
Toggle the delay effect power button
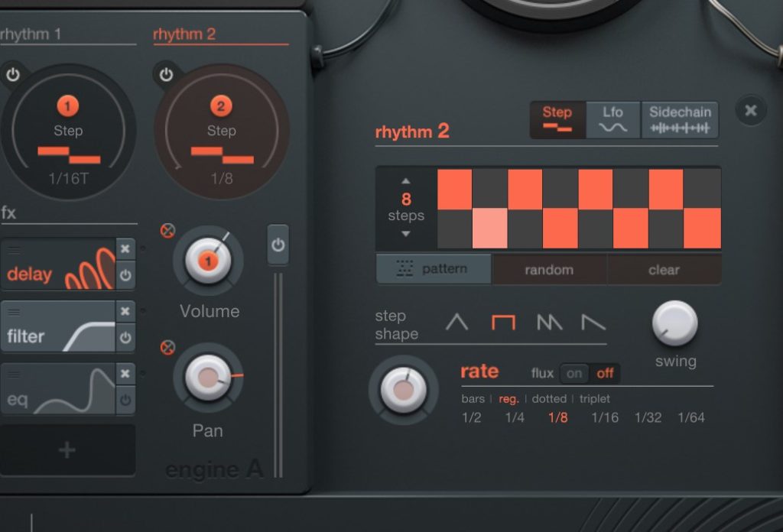125,275
